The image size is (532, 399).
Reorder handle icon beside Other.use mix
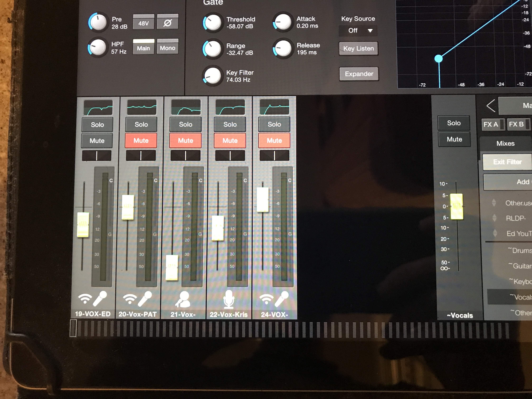click(494, 203)
